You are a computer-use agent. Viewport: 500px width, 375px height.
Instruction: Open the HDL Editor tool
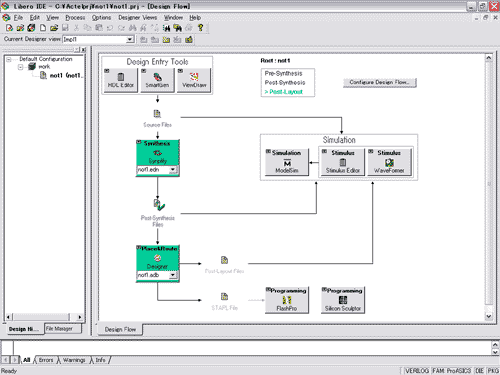coord(121,80)
